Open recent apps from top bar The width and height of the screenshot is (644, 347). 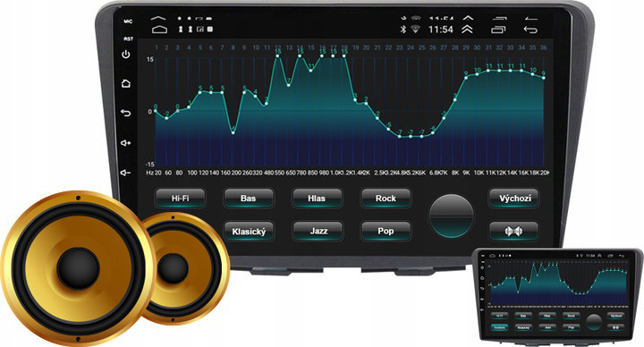point(498,30)
